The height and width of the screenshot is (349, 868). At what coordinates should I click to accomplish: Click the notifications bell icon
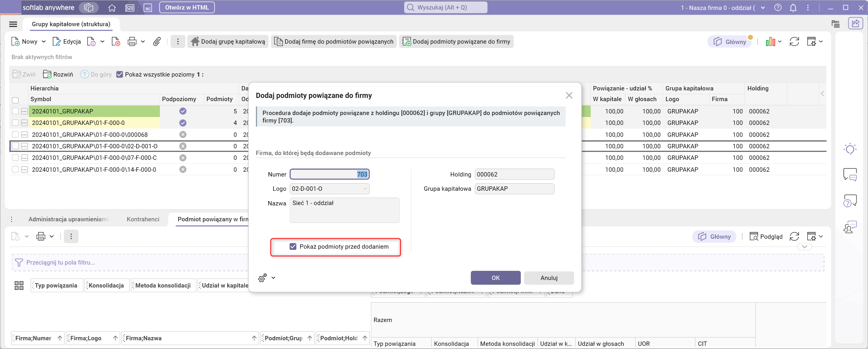click(x=793, y=8)
